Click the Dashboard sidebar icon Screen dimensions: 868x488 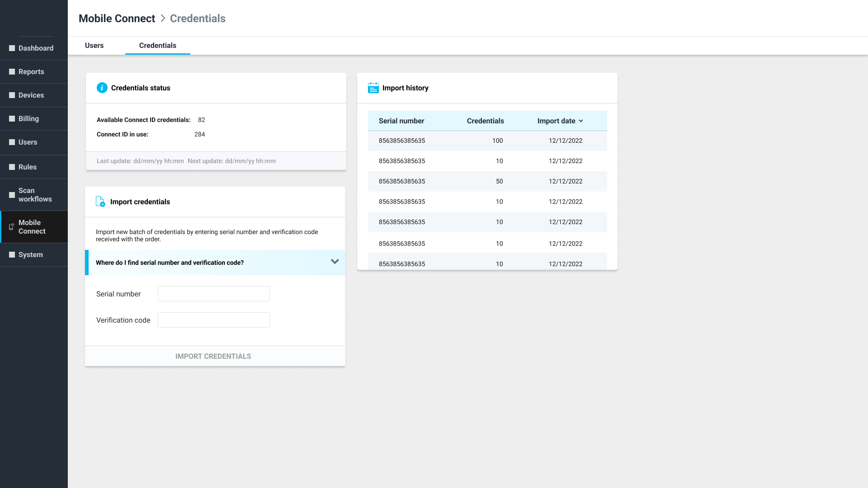pos(12,48)
